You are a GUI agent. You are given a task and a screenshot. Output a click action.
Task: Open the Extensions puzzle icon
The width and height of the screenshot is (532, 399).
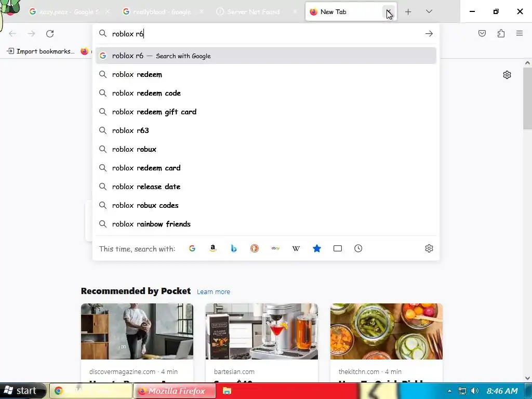(x=501, y=33)
